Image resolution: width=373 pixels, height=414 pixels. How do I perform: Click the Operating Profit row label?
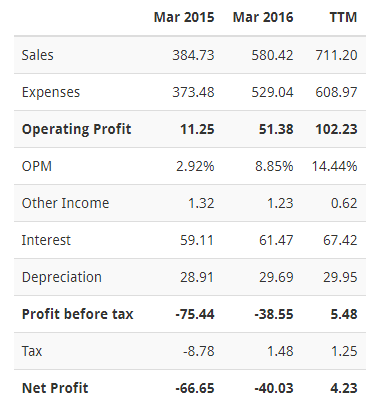click(76, 129)
